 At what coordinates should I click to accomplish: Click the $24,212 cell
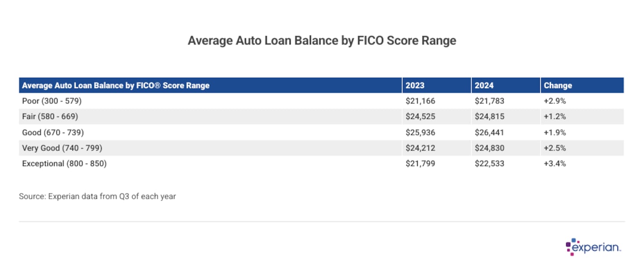point(420,148)
